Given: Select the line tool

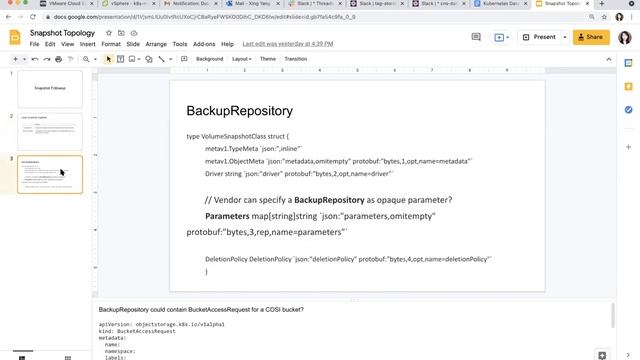Looking at the screenshot, I should coord(162,59).
